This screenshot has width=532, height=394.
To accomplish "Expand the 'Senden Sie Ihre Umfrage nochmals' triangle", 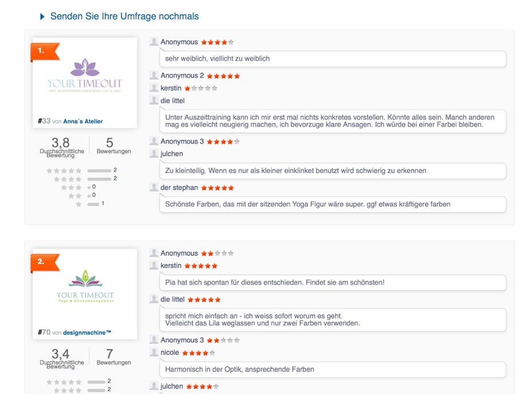I will point(42,17).
